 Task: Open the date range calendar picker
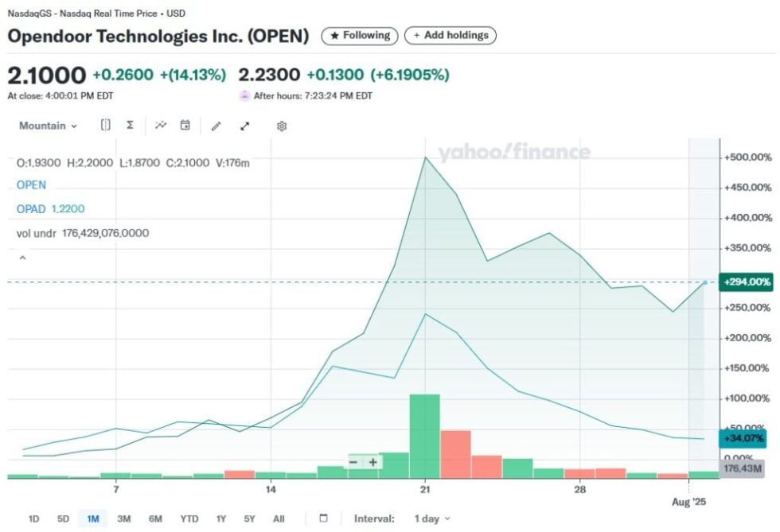pyautogui.click(x=323, y=518)
